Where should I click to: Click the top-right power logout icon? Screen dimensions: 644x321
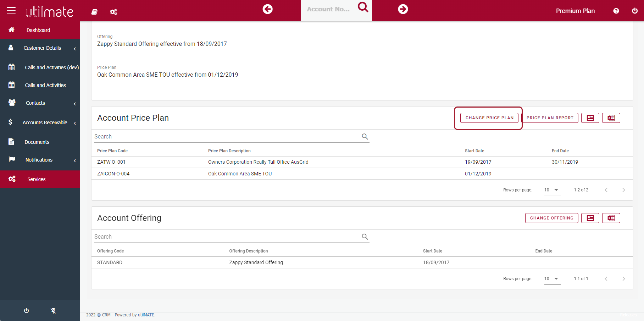(635, 11)
